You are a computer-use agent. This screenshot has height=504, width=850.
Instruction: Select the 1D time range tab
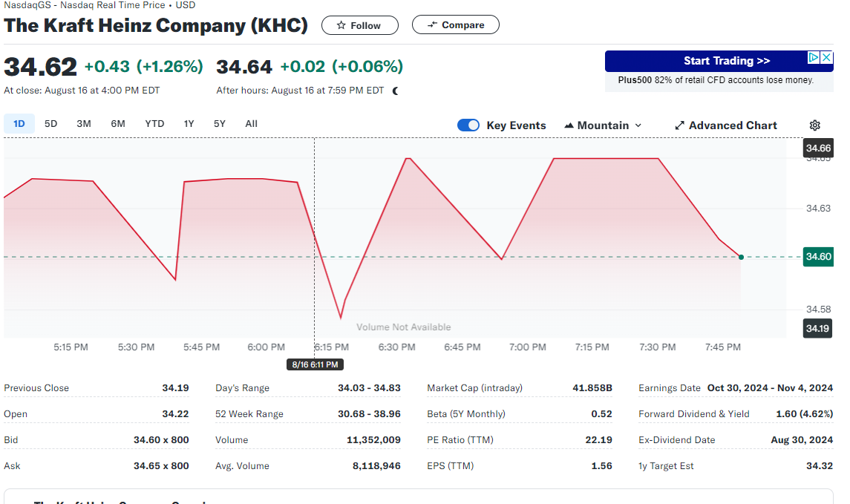coord(19,124)
